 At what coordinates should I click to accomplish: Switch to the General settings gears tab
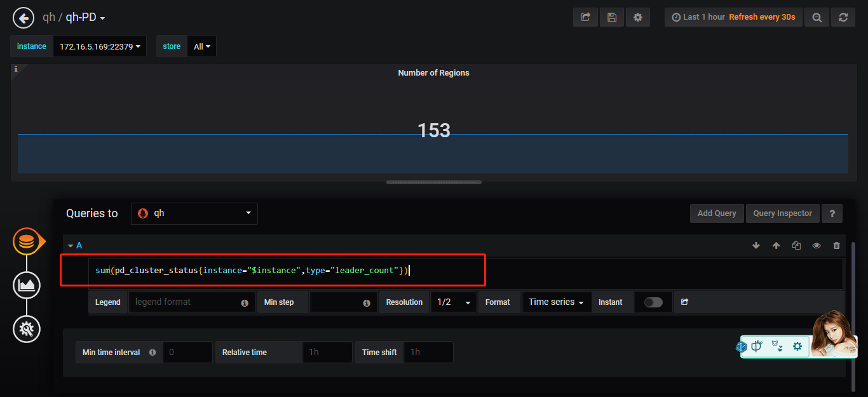click(x=27, y=328)
